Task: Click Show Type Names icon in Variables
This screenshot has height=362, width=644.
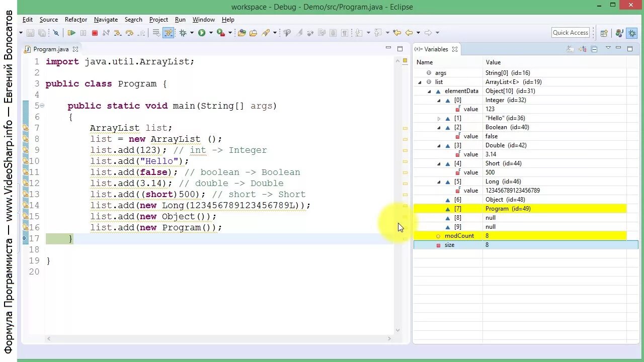Action: click(x=570, y=49)
